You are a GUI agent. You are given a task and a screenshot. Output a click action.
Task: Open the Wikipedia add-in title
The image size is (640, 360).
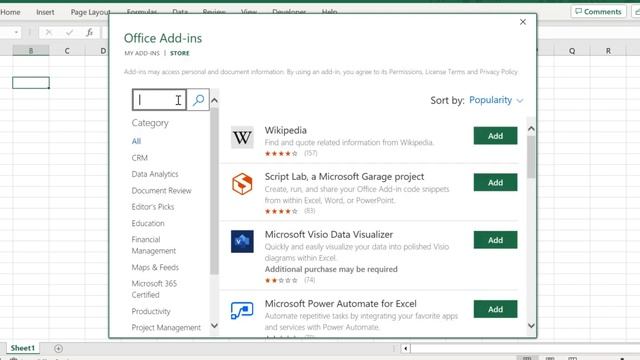(x=285, y=130)
